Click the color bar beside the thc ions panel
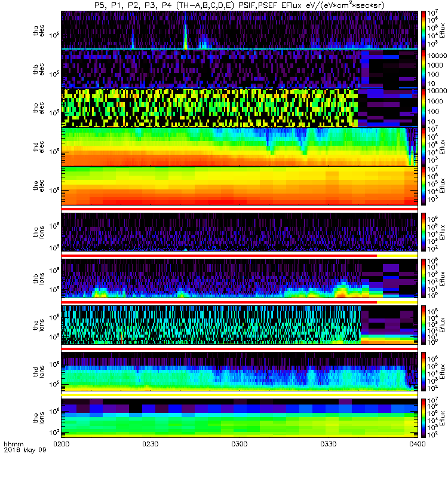The width and height of the screenshot is (448, 478). coord(424,325)
